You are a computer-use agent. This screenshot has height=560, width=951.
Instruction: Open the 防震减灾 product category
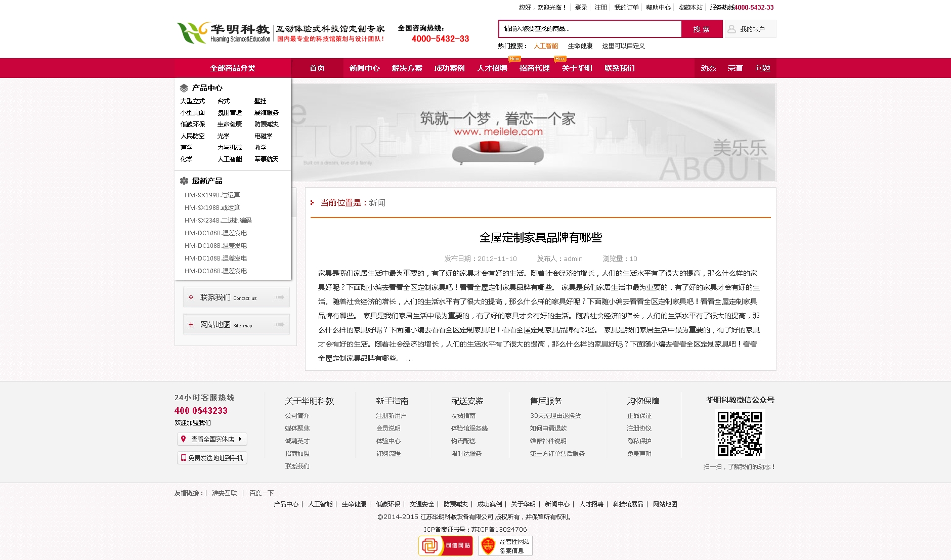tap(267, 124)
